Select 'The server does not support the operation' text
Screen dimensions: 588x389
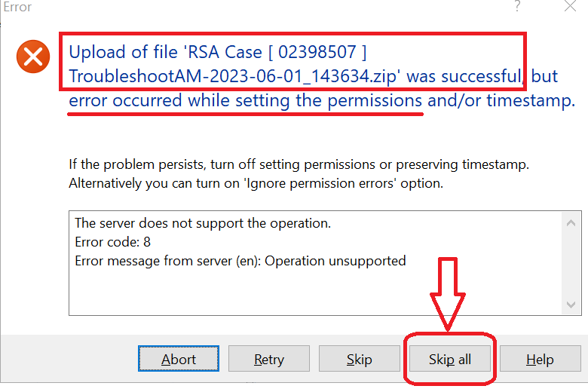(203, 223)
